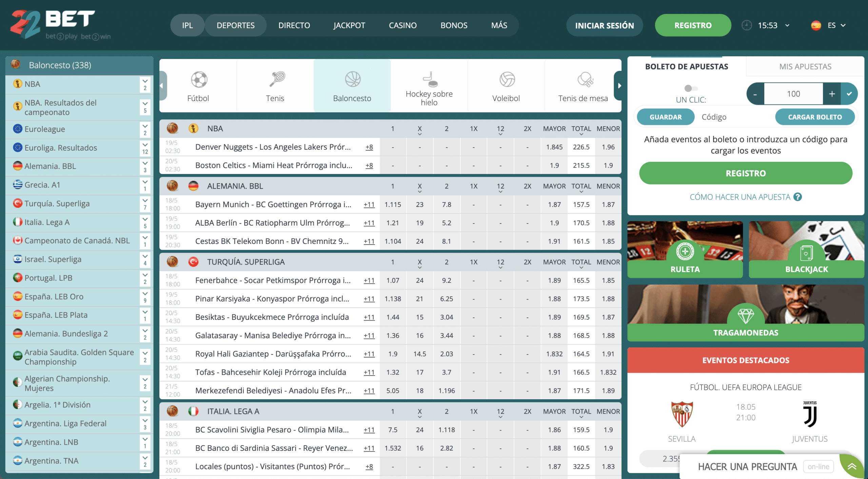Open Besiktas - Buyukcekmece match
The width and height of the screenshot is (868, 479).
tap(272, 317)
